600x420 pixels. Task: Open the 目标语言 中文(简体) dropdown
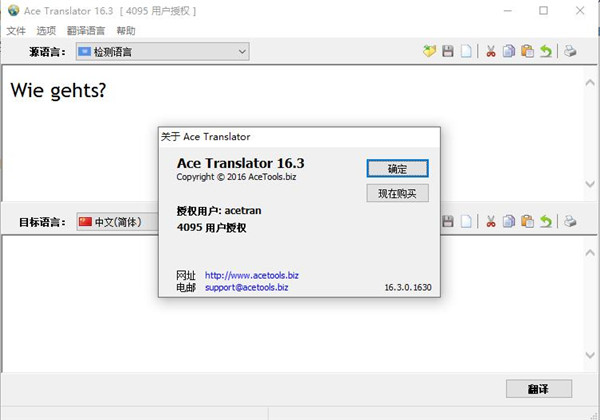click(117, 221)
